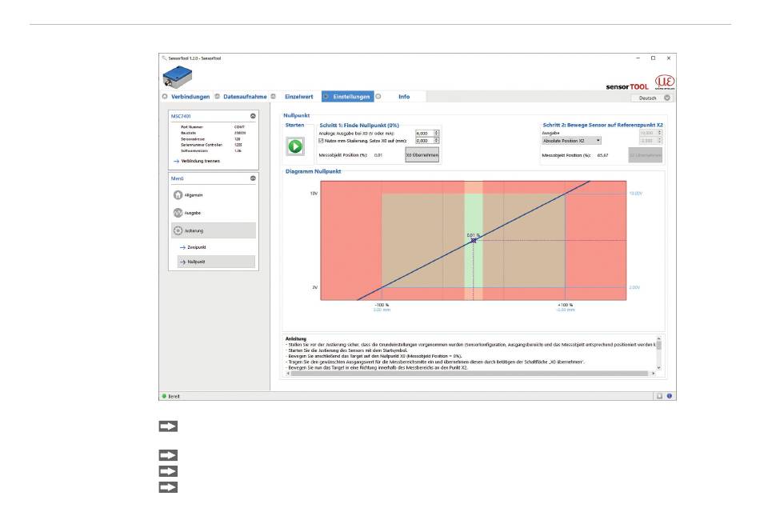
Task: Click the Ausgabe waveform icon
Action: tap(178, 213)
